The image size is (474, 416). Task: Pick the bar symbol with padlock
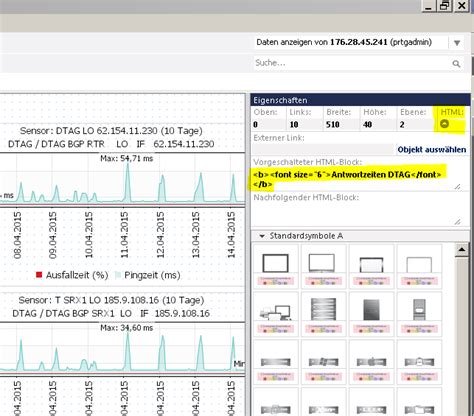[419, 362]
